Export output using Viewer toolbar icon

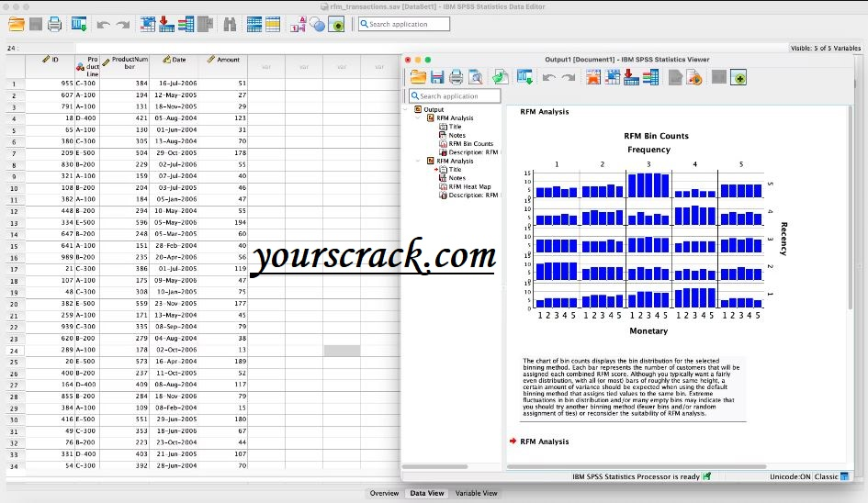(x=501, y=77)
